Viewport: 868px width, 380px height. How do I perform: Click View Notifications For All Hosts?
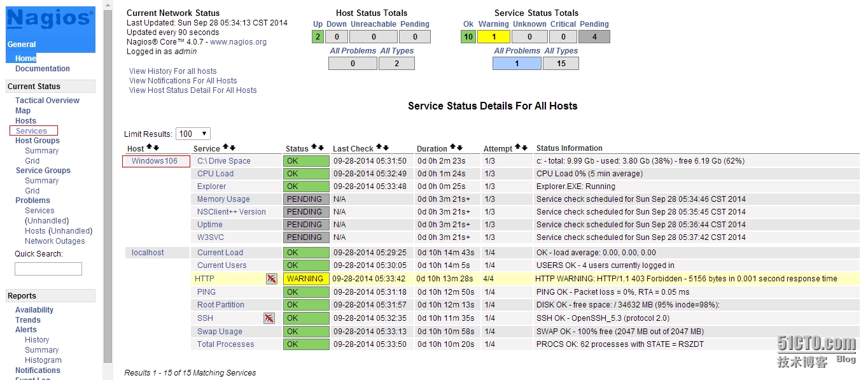183,81
